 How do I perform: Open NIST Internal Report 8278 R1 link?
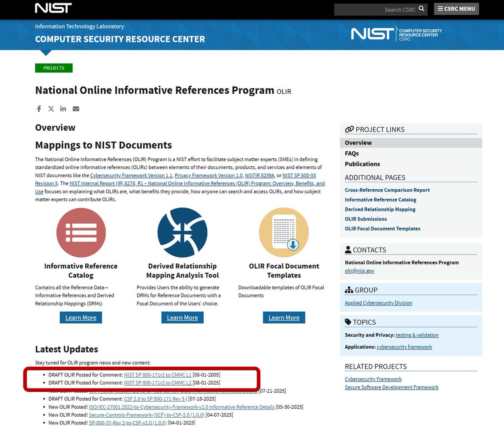[x=197, y=184]
